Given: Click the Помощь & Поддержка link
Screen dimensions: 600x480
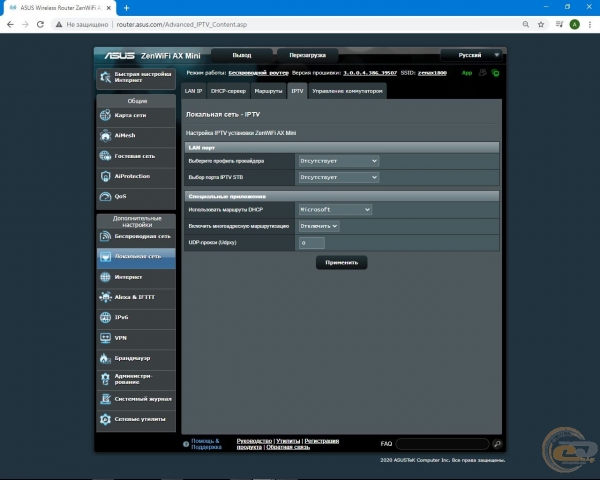Looking at the screenshot, I should (206, 444).
